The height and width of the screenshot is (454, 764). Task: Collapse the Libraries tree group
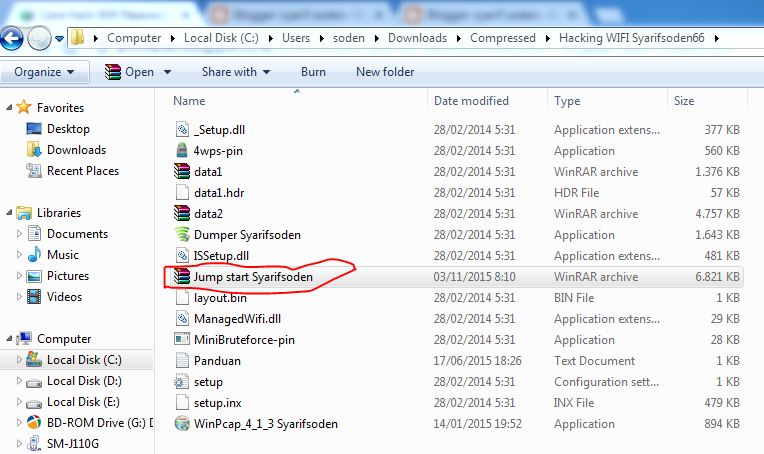[9, 212]
